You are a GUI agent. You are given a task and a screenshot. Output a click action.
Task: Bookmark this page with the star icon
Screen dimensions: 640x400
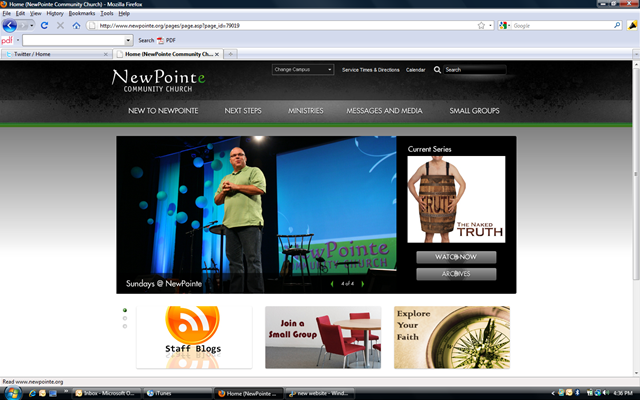point(481,25)
